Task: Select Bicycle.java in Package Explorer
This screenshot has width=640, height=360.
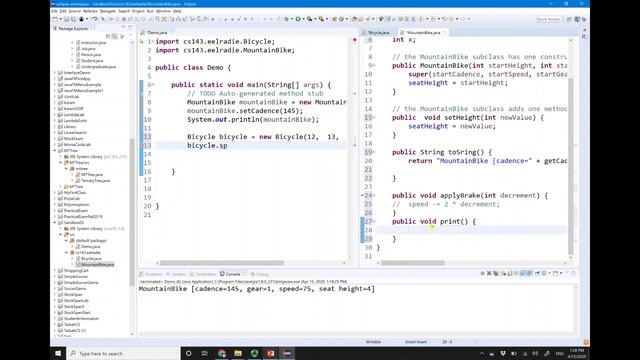Action: click(x=91, y=259)
